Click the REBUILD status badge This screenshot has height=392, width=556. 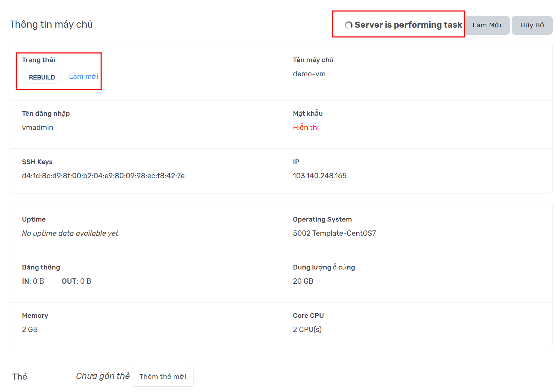(x=42, y=77)
